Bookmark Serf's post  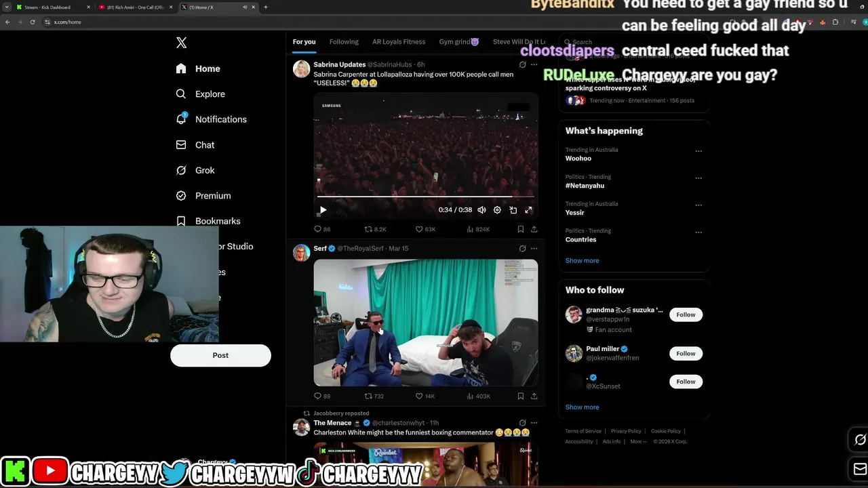point(520,396)
